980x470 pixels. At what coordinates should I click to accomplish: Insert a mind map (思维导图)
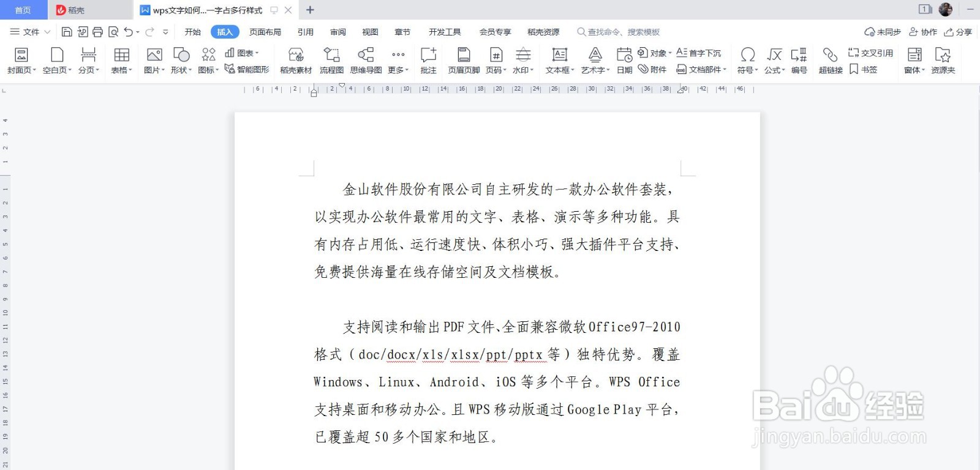(x=366, y=61)
